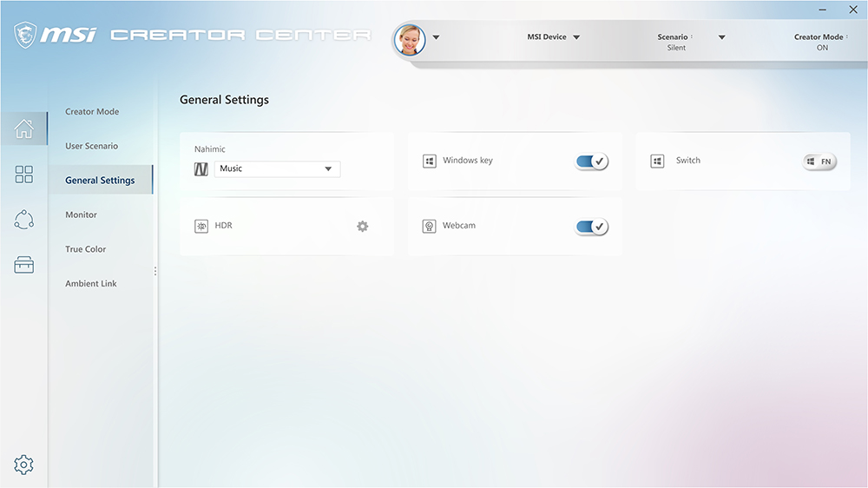Screen dimensions: 868x488
Task: Select General Settings in the side menu
Action: (100, 180)
